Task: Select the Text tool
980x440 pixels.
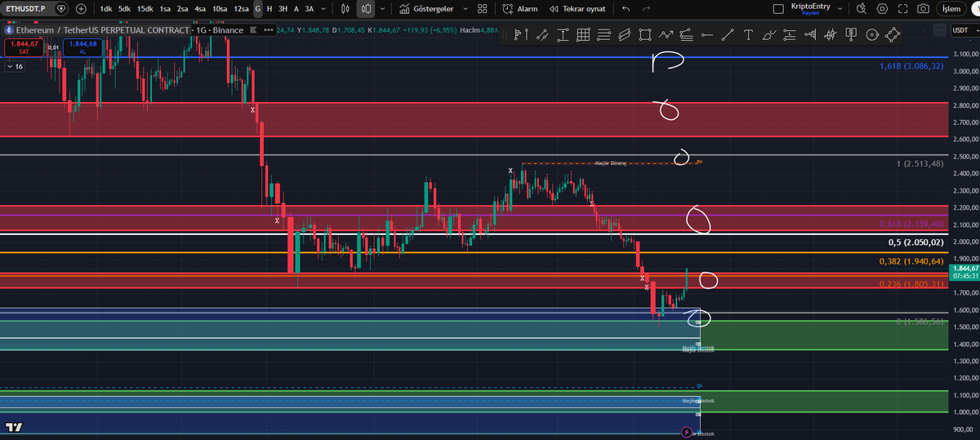Action: click(748, 35)
